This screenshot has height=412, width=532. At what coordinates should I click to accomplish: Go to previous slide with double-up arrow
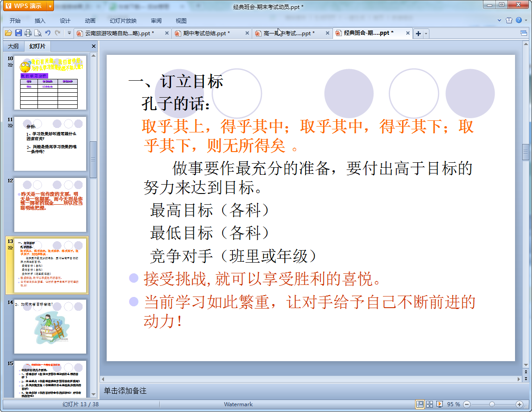coord(526,372)
